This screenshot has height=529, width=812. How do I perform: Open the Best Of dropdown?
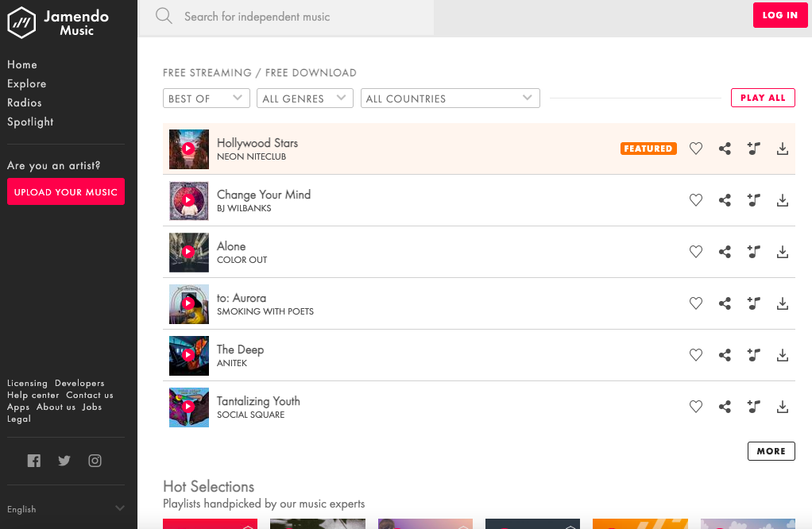click(206, 98)
